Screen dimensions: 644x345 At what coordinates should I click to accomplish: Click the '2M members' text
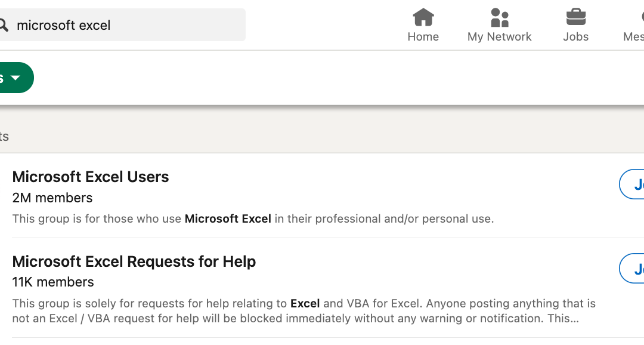tap(52, 198)
